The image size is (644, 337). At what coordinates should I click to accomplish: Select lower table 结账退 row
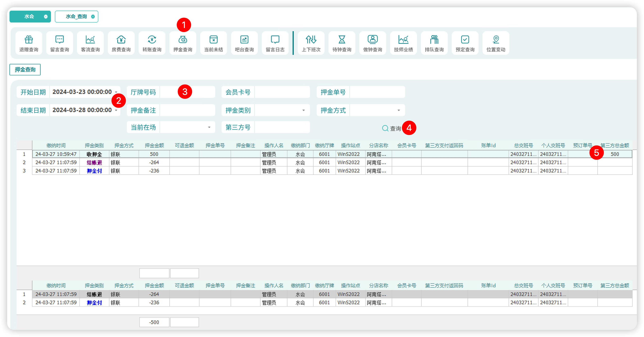[x=332, y=294]
